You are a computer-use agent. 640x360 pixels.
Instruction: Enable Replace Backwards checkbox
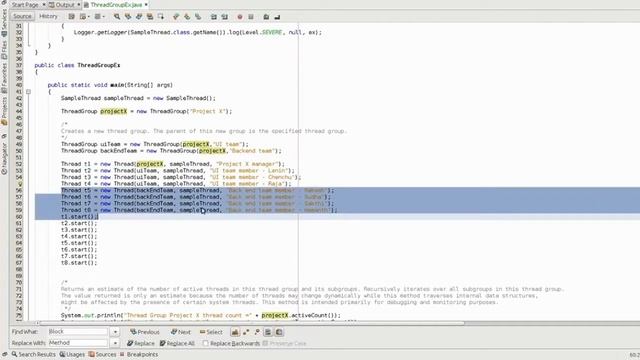[x=206, y=343]
